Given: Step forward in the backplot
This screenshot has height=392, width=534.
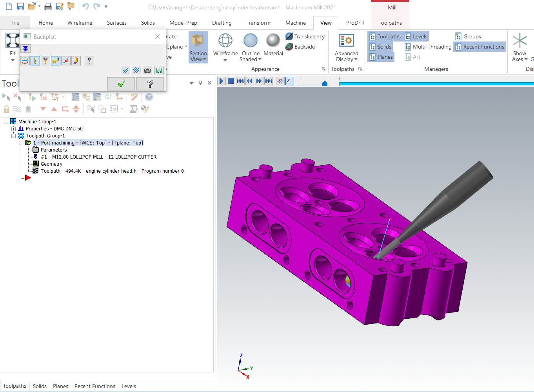Looking at the screenshot, I should [259, 81].
